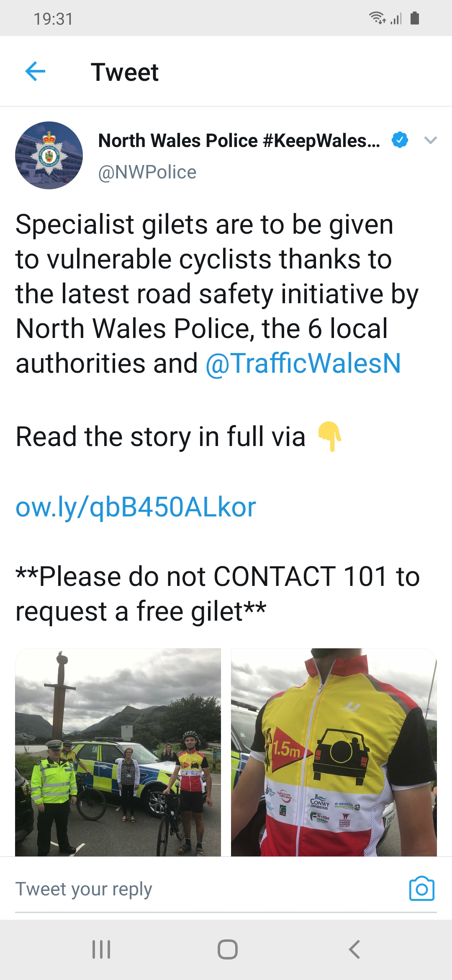View the yellow 1.5m gilet photo
This screenshot has width=452, height=980.
pyautogui.click(x=334, y=752)
